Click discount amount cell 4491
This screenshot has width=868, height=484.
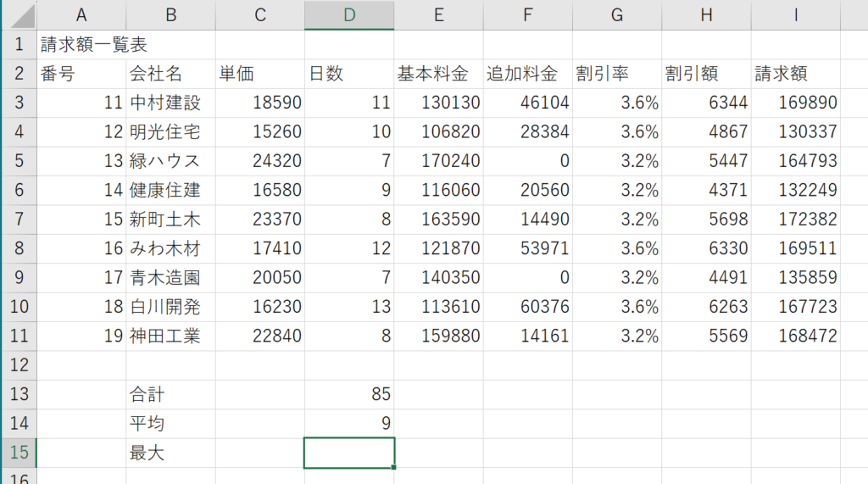coord(706,277)
